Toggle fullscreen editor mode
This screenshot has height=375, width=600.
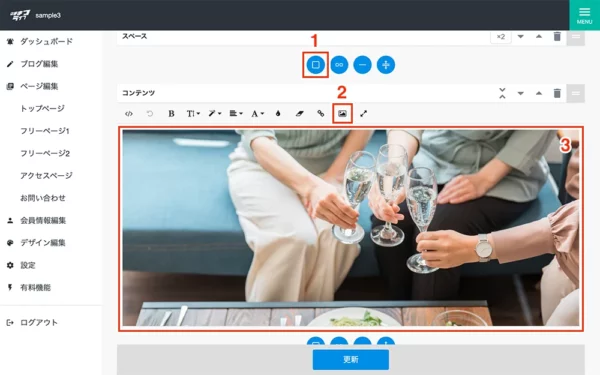tap(364, 114)
